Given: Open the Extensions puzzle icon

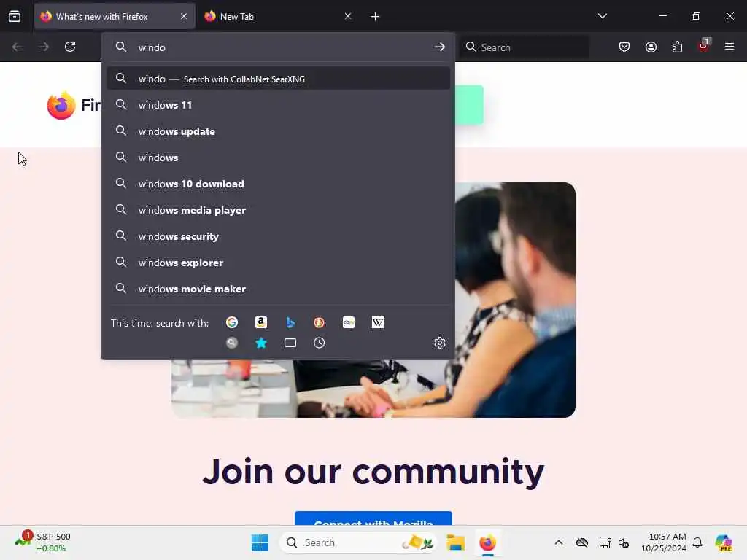Looking at the screenshot, I should coord(677,47).
